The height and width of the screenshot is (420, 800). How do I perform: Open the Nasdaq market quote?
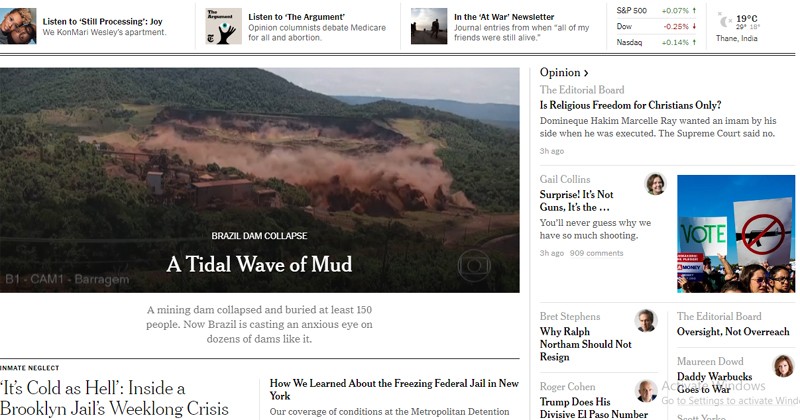click(656, 42)
